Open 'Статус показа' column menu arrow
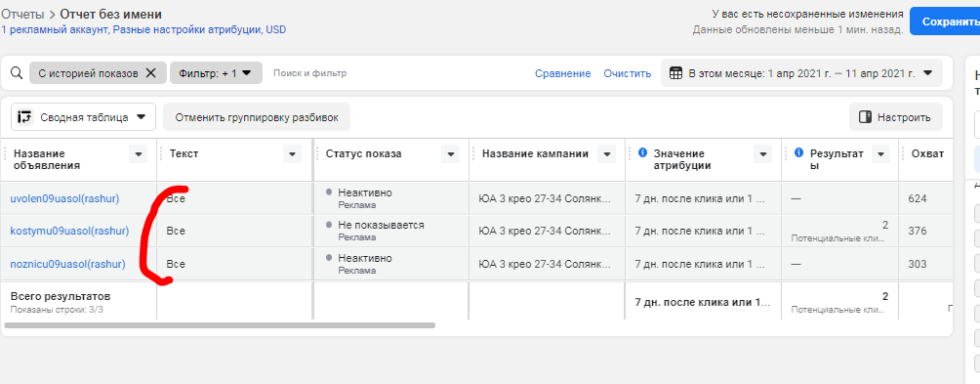Image resolution: width=980 pixels, height=384 pixels. [450, 153]
